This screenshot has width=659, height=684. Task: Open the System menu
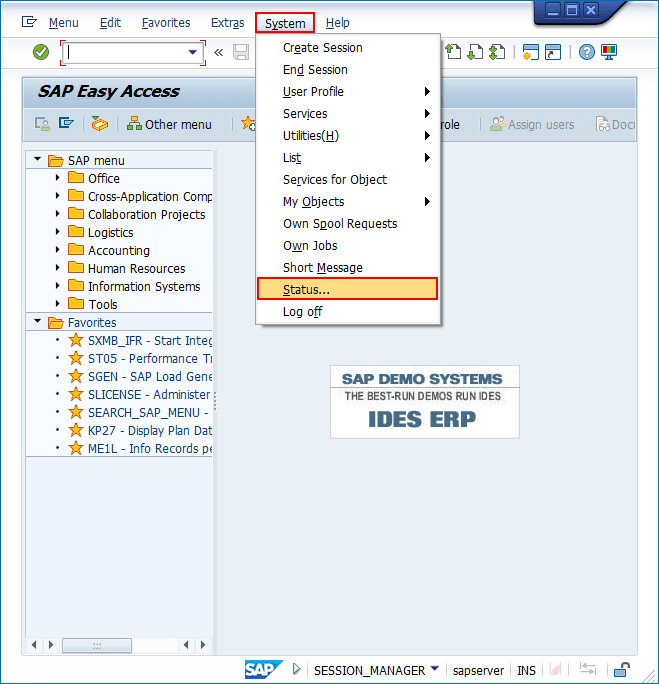pyautogui.click(x=285, y=23)
